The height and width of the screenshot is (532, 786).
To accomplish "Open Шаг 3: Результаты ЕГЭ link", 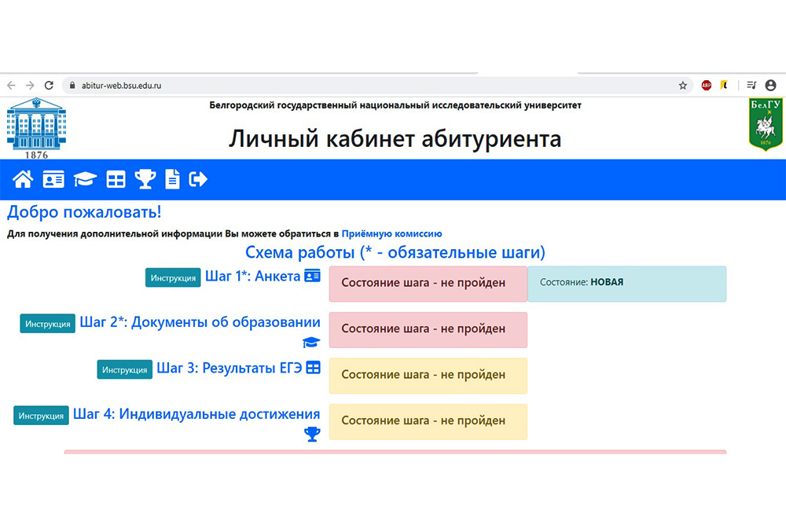I will 229,368.
